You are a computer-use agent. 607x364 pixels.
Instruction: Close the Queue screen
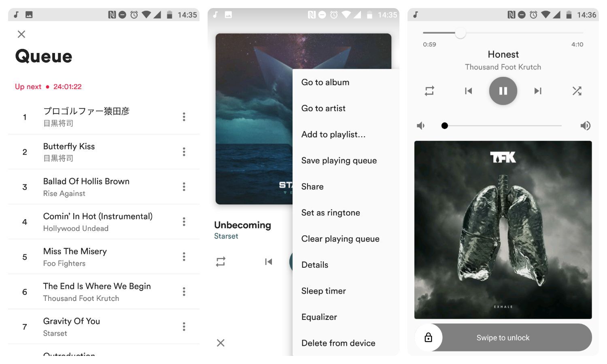pos(21,34)
